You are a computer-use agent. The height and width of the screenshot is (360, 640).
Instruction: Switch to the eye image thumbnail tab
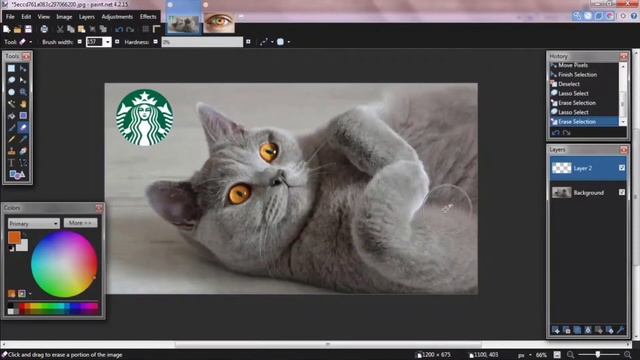(x=219, y=22)
